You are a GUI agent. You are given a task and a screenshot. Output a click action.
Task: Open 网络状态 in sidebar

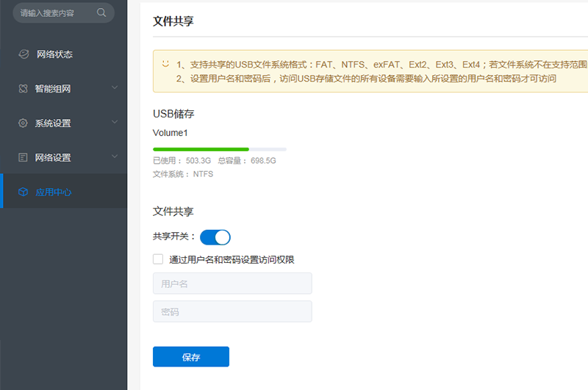point(64,54)
